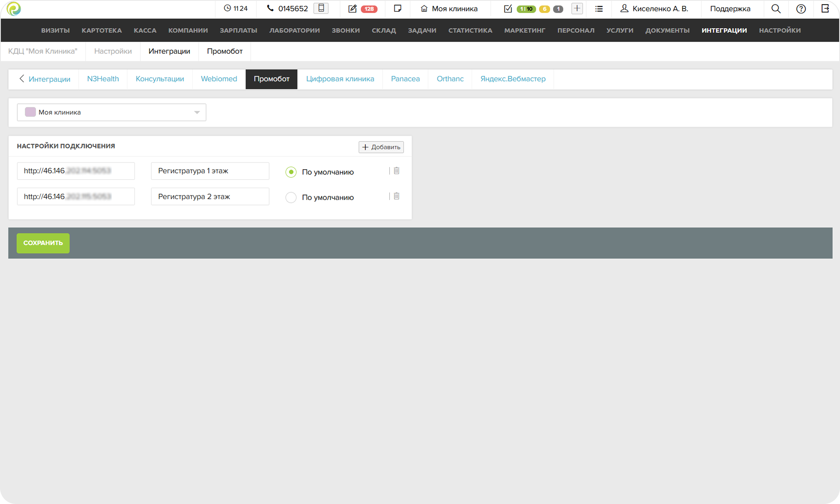840x504 pixels.
Task: Click the phone handset icon
Action: coord(270,8)
